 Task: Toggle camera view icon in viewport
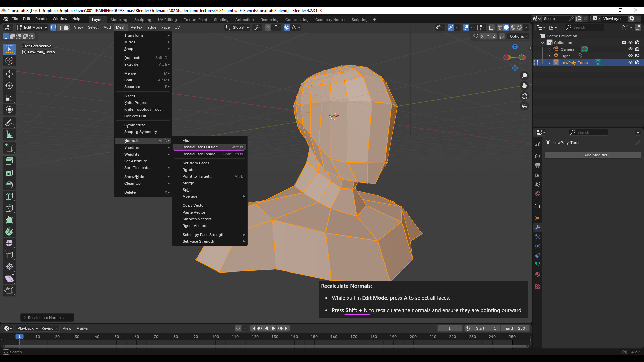click(x=524, y=96)
